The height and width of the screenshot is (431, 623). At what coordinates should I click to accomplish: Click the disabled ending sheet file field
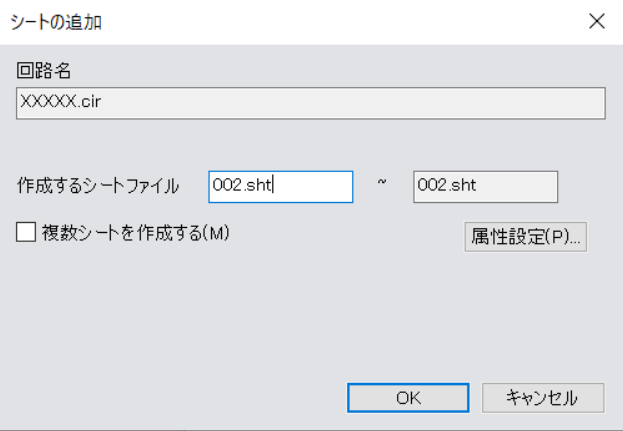[x=486, y=187]
